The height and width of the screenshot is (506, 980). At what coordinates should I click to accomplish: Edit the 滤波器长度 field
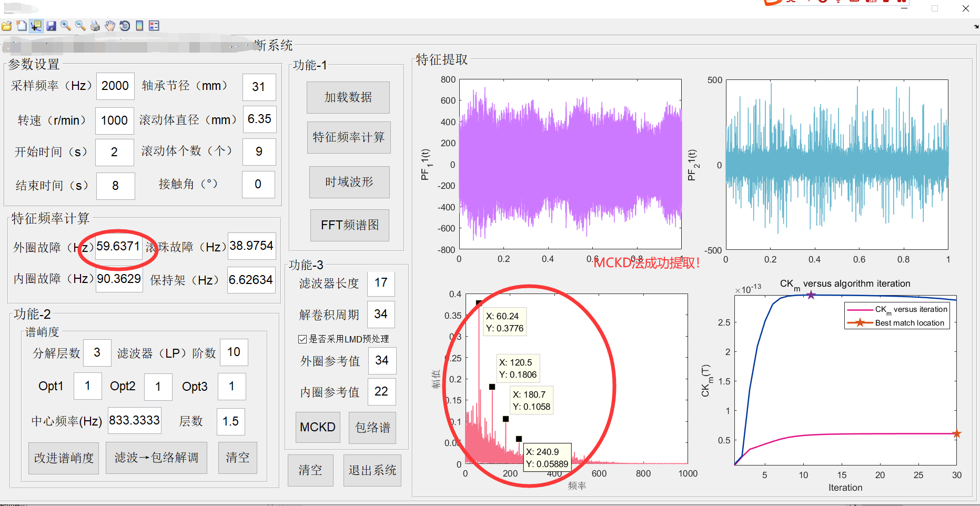381,284
